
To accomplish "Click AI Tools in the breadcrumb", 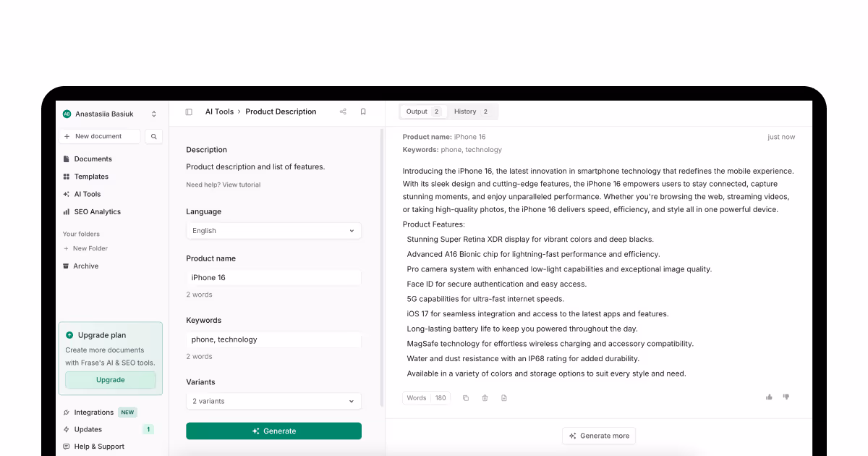I will (x=219, y=112).
